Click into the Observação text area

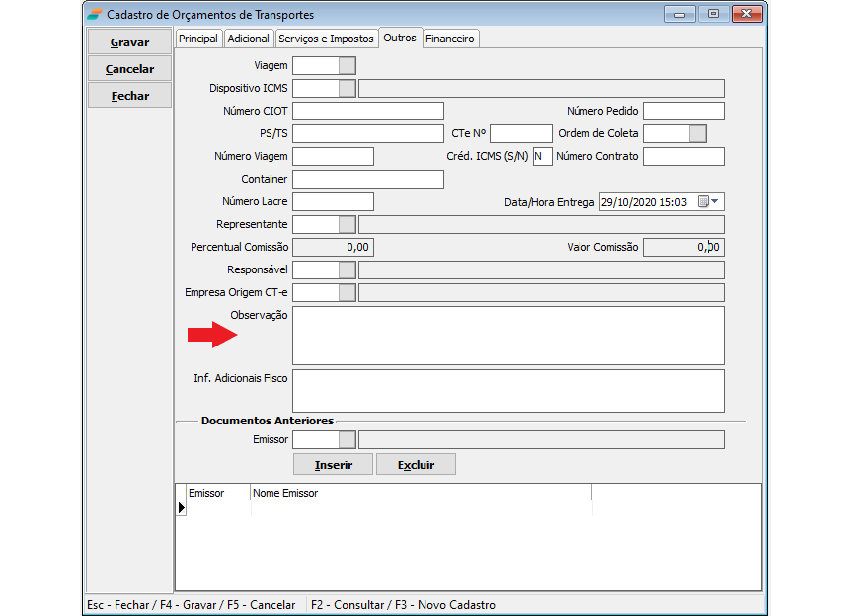pyautogui.click(x=507, y=336)
